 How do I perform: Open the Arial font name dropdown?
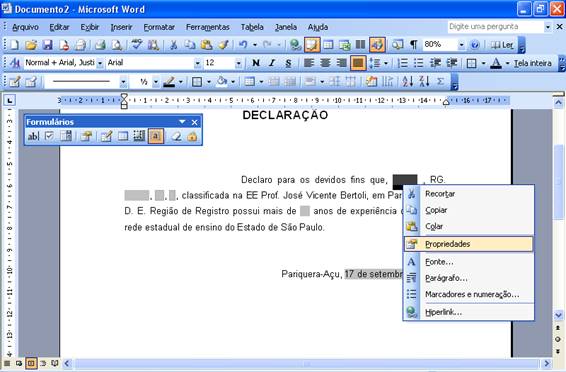197,63
